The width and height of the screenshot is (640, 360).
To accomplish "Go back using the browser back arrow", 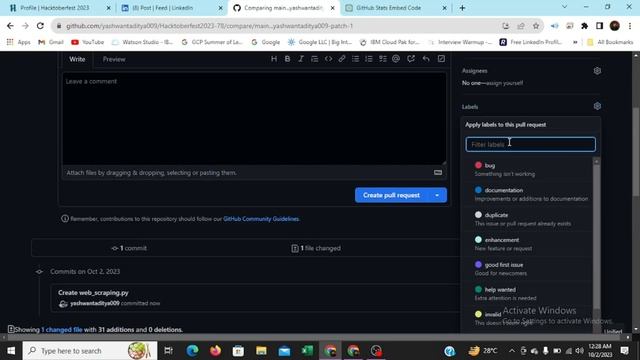I will [10, 26].
